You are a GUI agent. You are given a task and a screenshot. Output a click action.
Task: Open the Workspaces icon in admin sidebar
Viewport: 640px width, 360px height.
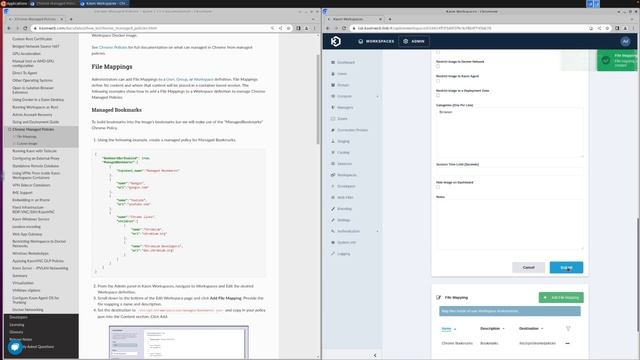coord(333,175)
